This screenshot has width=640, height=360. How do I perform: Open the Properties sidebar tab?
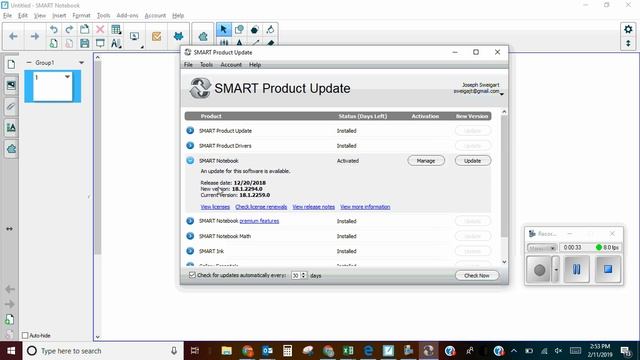[11, 128]
